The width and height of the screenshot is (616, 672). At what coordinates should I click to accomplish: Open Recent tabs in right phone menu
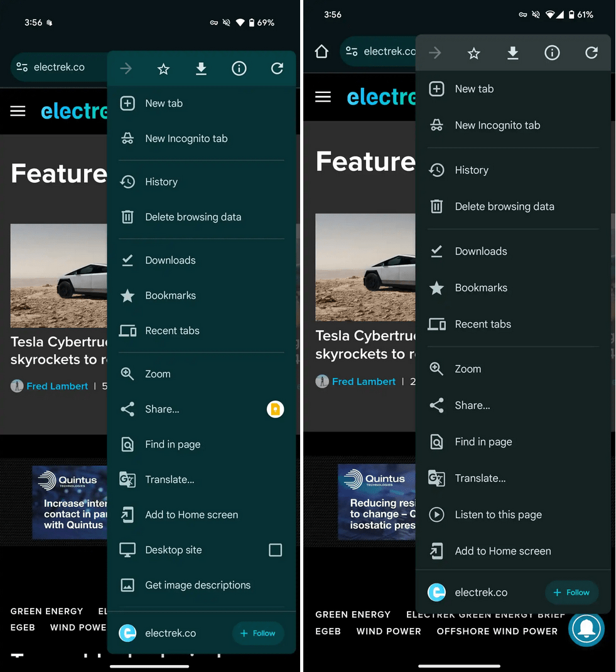513,324
